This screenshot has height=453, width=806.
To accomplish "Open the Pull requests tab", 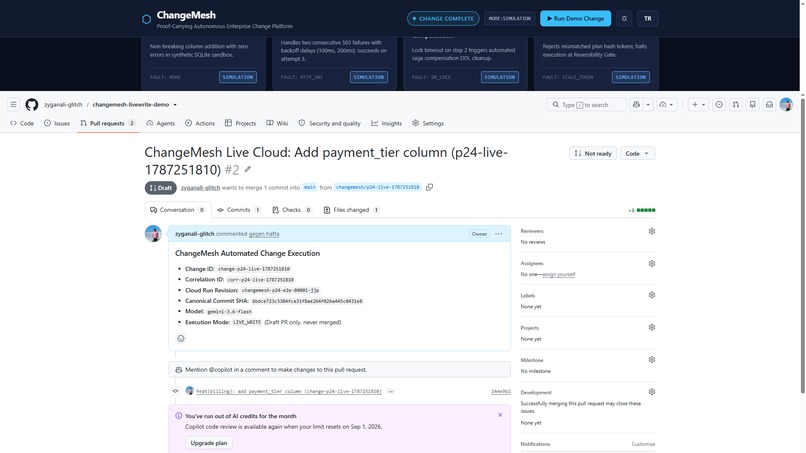I will 108,123.
